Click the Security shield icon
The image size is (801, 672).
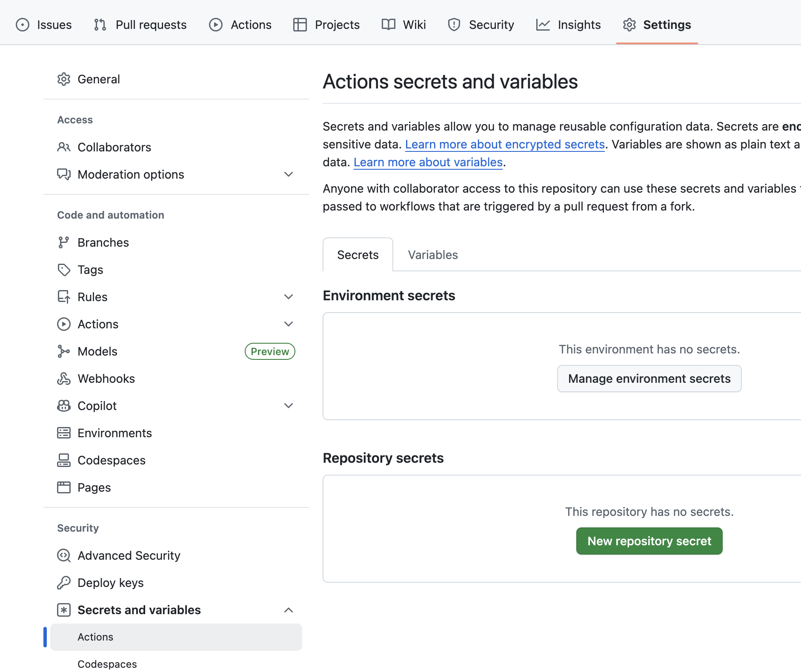454,25
